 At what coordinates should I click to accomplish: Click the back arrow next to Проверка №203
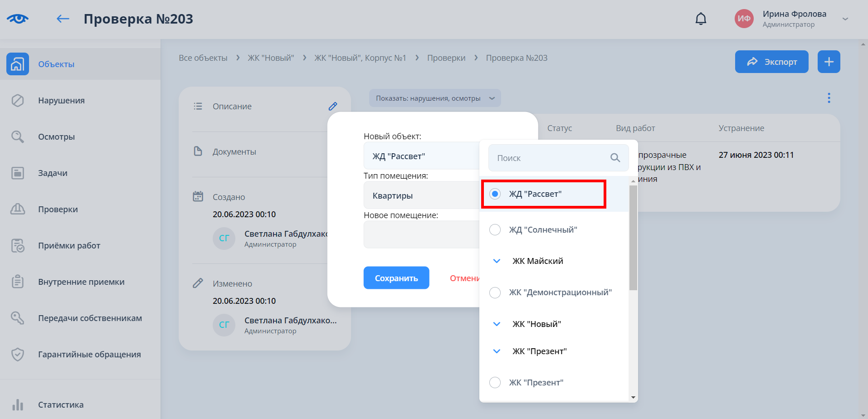click(x=63, y=19)
